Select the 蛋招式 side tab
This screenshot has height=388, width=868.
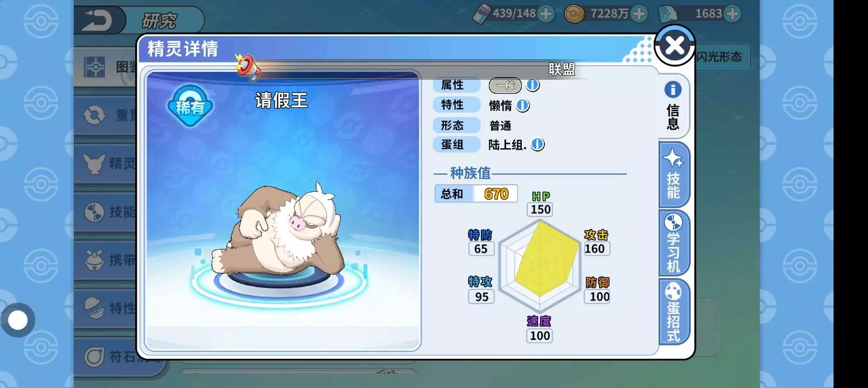pyautogui.click(x=674, y=312)
